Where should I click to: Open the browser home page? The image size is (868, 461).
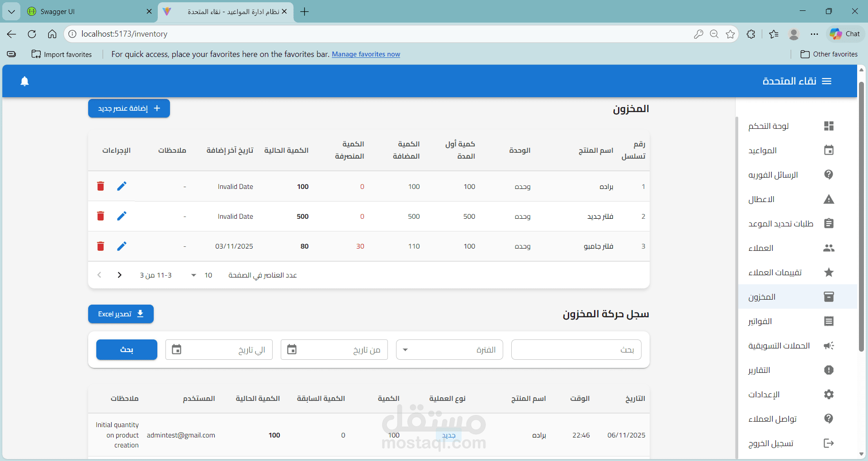(x=52, y=34)
